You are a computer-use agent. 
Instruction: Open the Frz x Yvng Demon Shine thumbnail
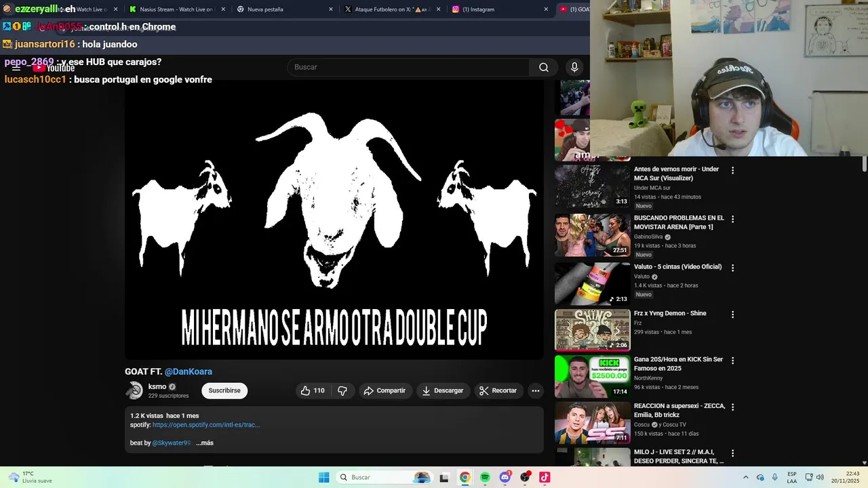pos(593,330)
